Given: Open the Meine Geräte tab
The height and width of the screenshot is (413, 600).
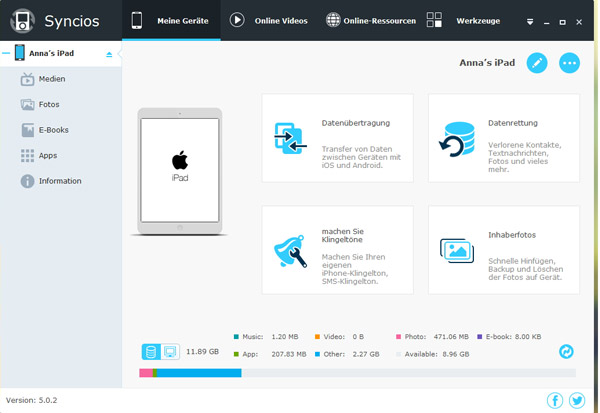Looking at the screenshot, I should [x=171, y=21].
